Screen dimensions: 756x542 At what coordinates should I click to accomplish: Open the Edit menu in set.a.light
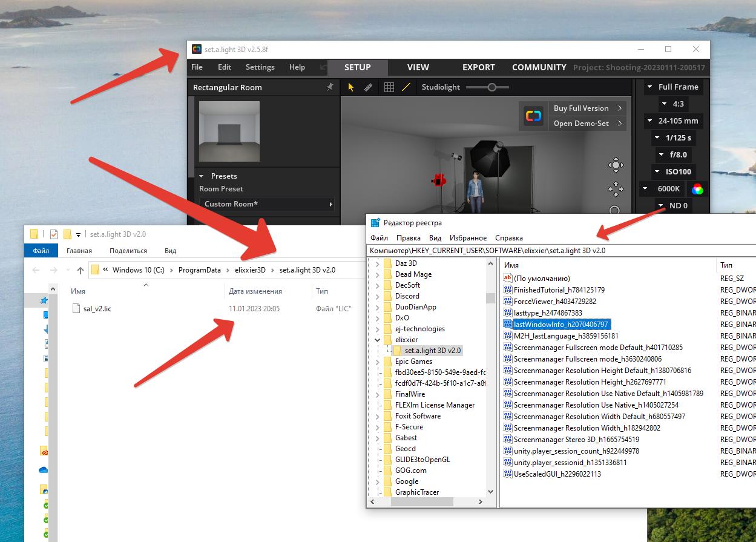tap(225, 67)
